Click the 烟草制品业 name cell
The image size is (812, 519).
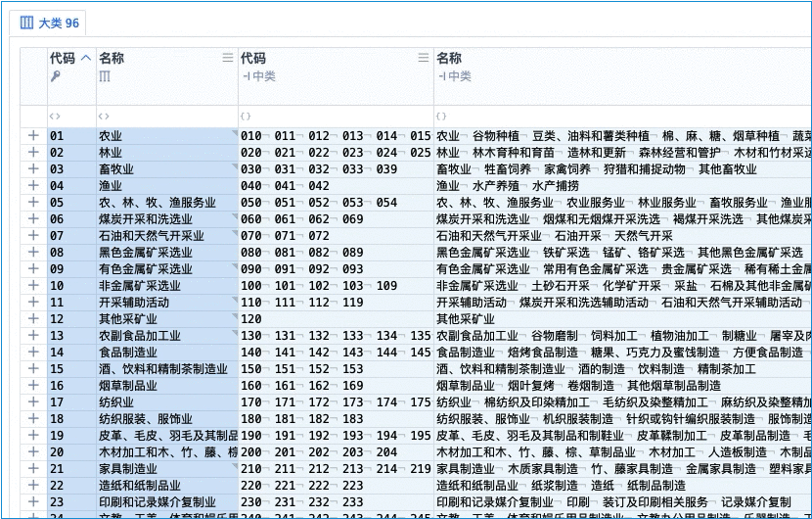[x=166, y=386]
